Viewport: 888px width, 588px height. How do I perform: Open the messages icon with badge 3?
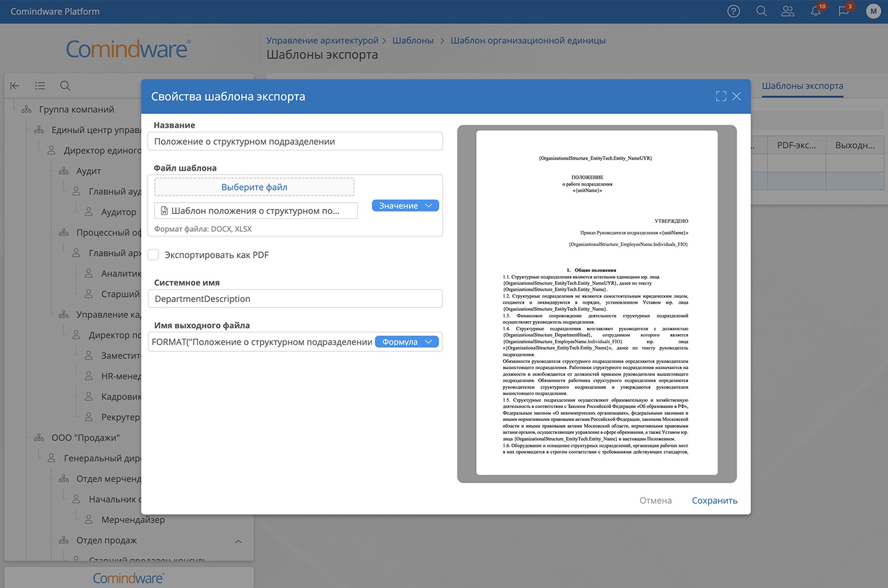click(x=844, y=11)
